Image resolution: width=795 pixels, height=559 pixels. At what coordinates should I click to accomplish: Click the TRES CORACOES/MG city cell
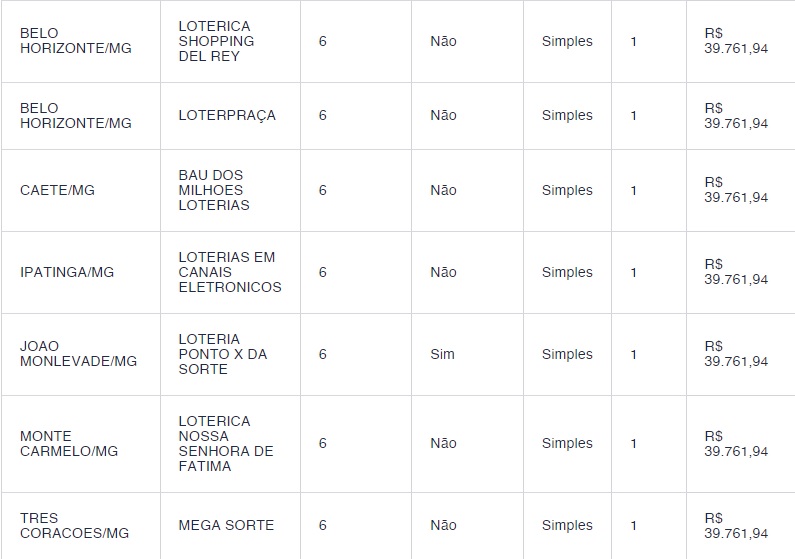coord(75,525)
